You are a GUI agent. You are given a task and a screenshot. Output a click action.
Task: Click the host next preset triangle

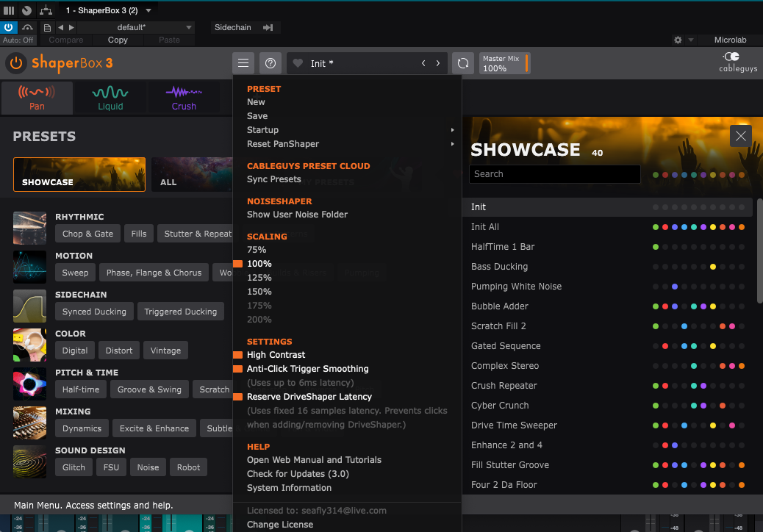coord(71,28)
